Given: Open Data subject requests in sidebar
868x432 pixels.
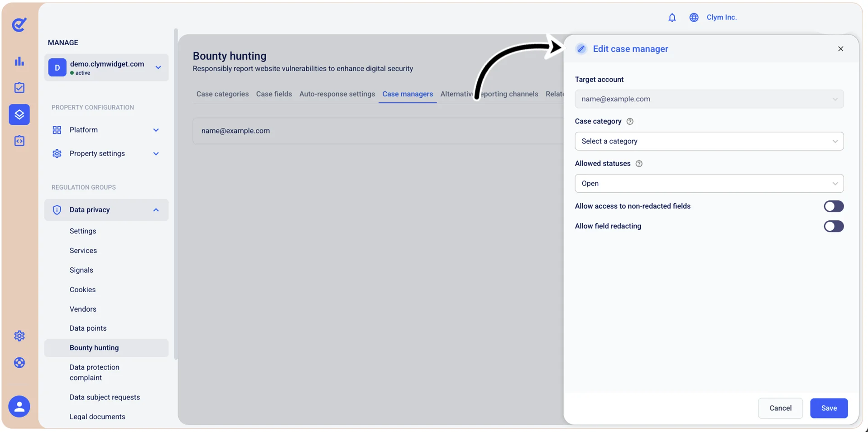Looking at the screenshot, I should (105, 397).
